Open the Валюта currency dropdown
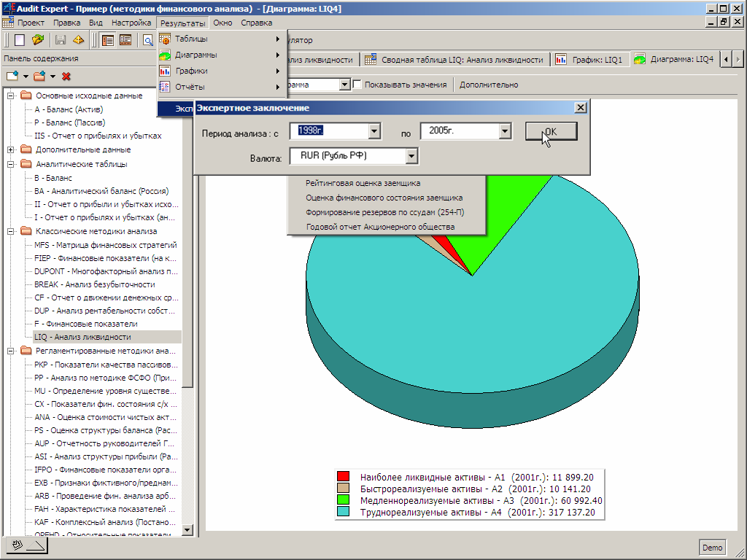Screen dimensions: 747x560 [411, 156]
